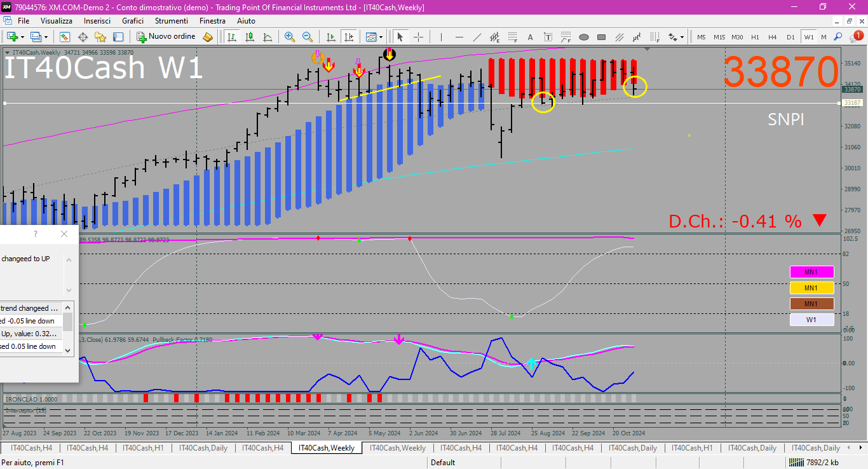Set timeframe to M30
868x469 pixels.
(x=737, y=37)
